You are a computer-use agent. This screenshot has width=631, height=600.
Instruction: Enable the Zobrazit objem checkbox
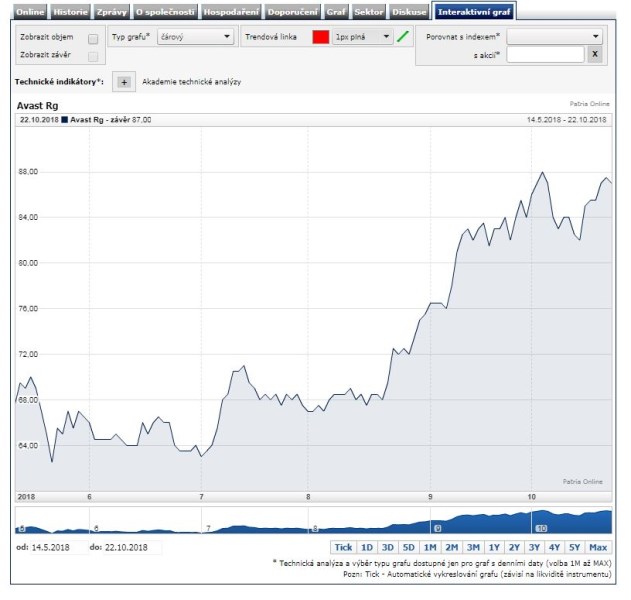[x=93, y=38]
